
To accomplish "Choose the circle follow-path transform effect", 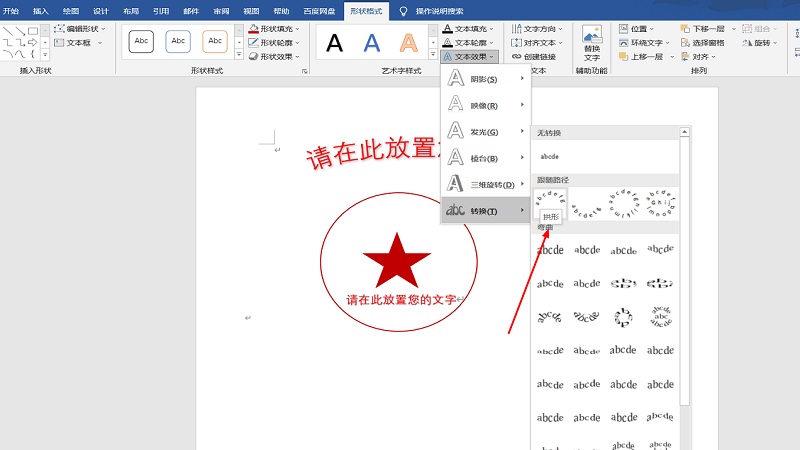I will tap(623, 202).
